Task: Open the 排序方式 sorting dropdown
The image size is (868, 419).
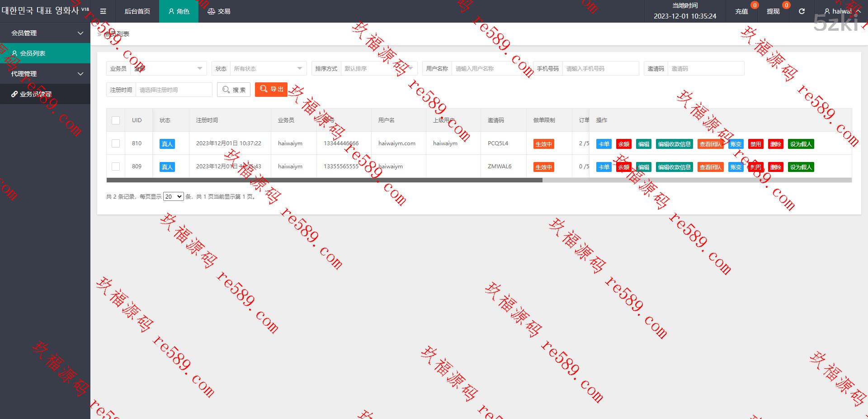Action: coord(377,69)
